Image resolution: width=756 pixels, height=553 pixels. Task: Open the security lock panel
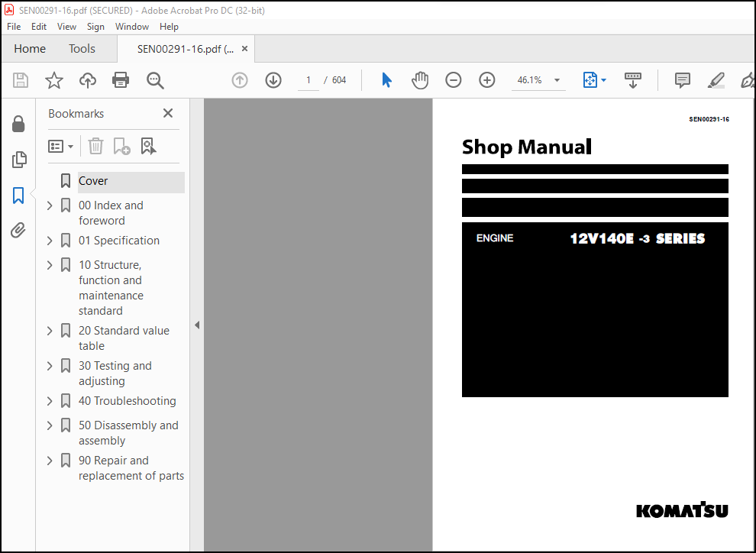point(18,124)
